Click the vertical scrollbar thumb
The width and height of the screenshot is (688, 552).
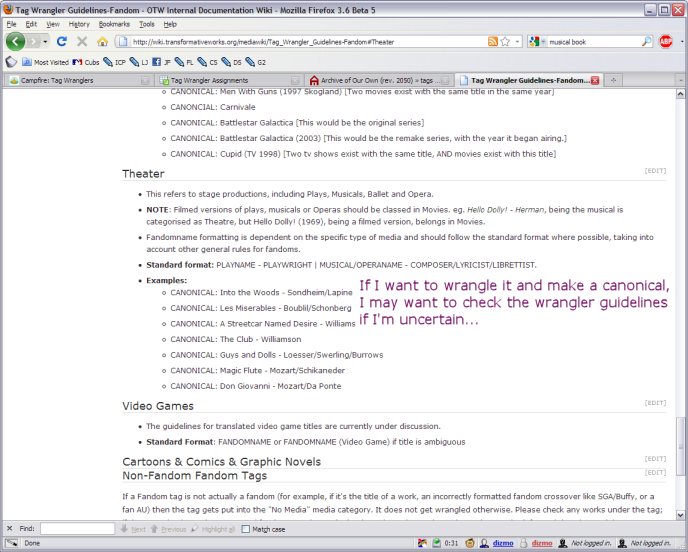point(681,446)
